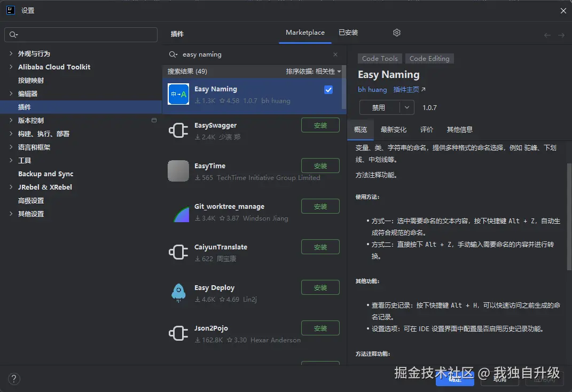572x392 pixels.
Task: Install the Easy Deploy plugin
Action: (x=320, y=287)
